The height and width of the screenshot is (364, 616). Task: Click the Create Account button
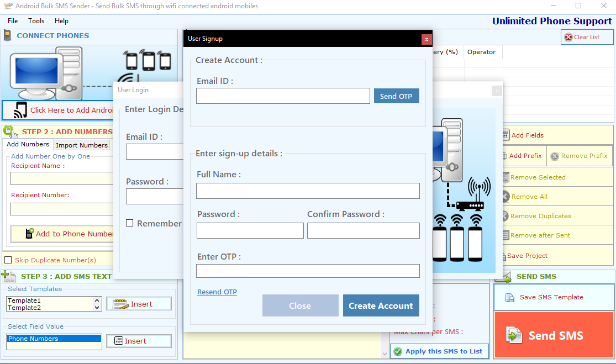coord(381,305)
